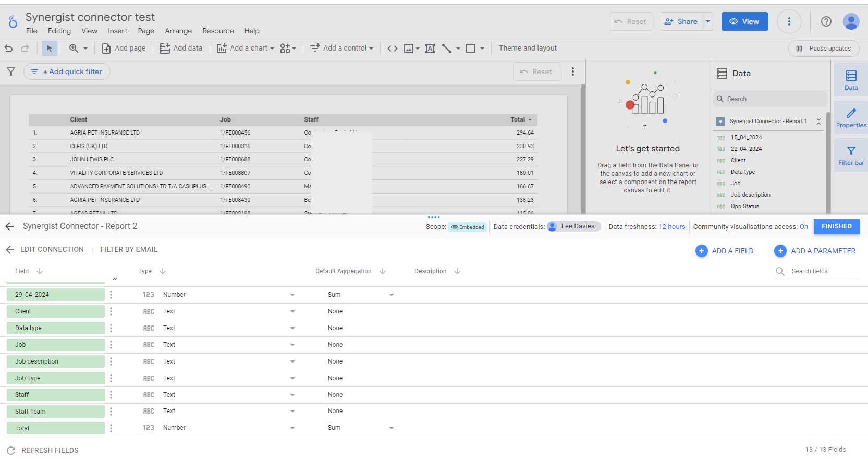Click the filter funnel icon in filter bar

pos(11,71)
